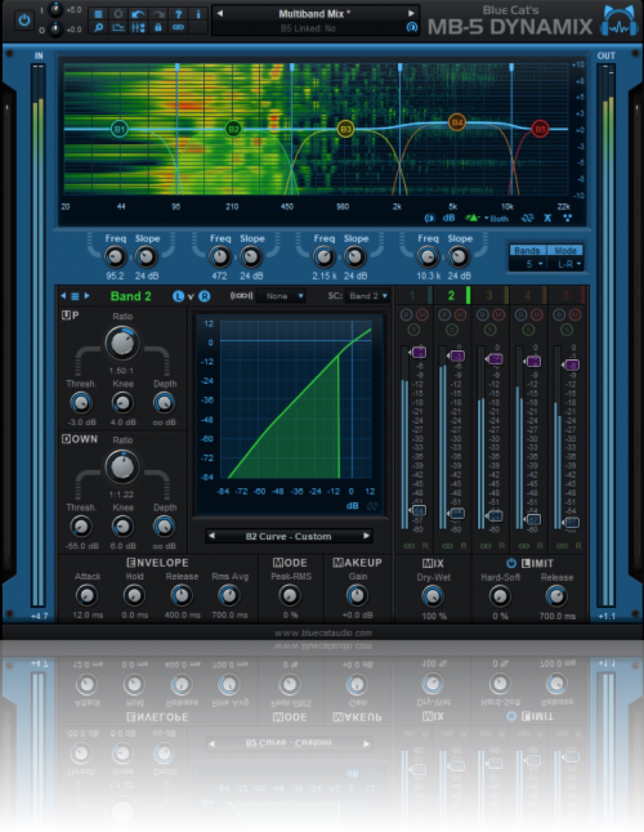
Task: Click the chain link toolbar icon
Action: (178, 28)
